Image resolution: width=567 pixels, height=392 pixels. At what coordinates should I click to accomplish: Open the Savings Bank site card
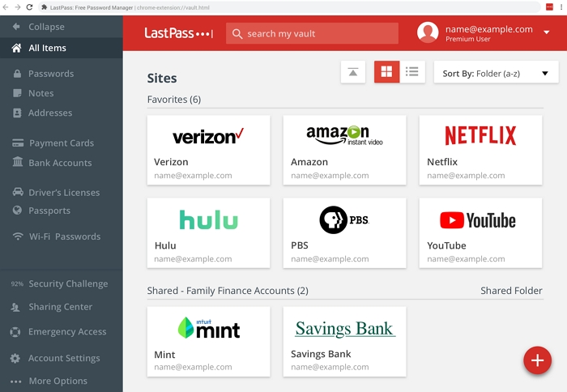(344, 342)
